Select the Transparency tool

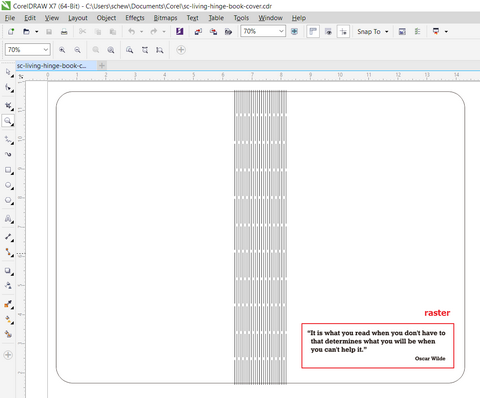coord(9,286)
